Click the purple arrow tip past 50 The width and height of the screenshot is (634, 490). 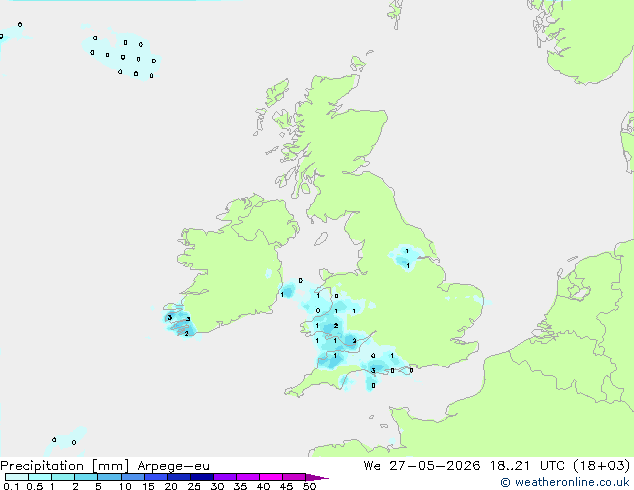pyautogui.click(x=317, y=477)
